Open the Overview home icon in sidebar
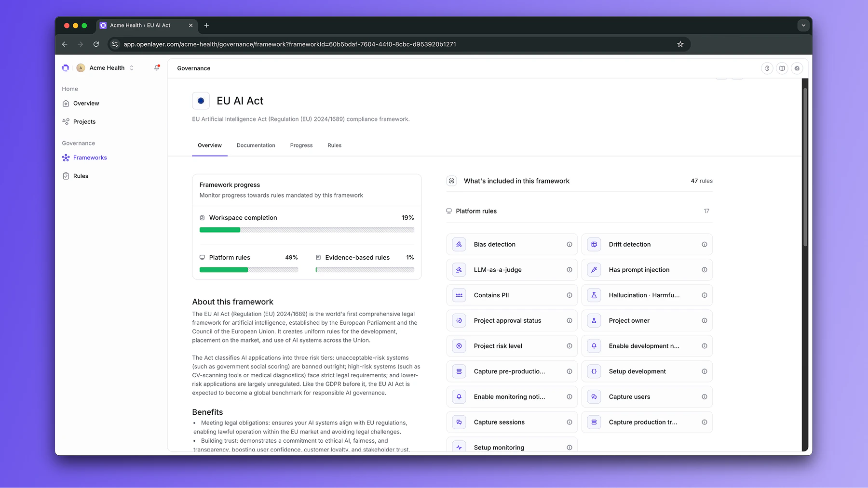The height and width of the screenshot is (488, 868). [66, 103]
